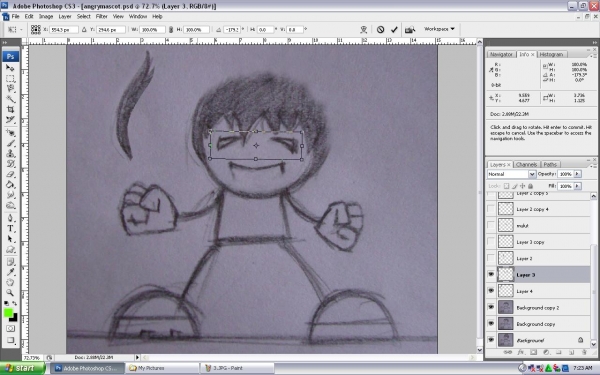
Task: Open the status bar info arrow
Action: click(137, 357)
